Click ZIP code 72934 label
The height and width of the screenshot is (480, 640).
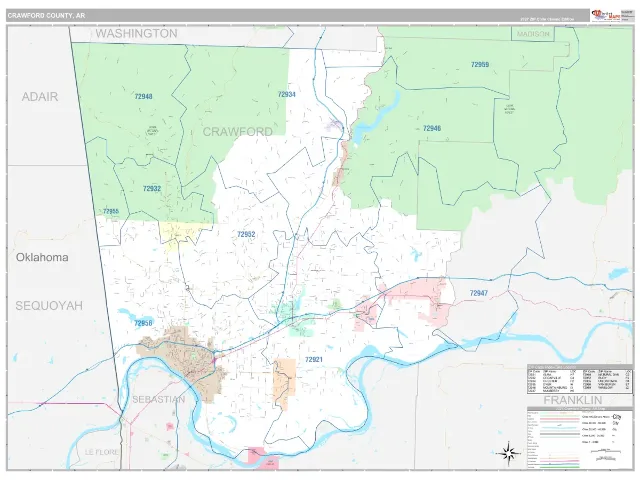287,94
